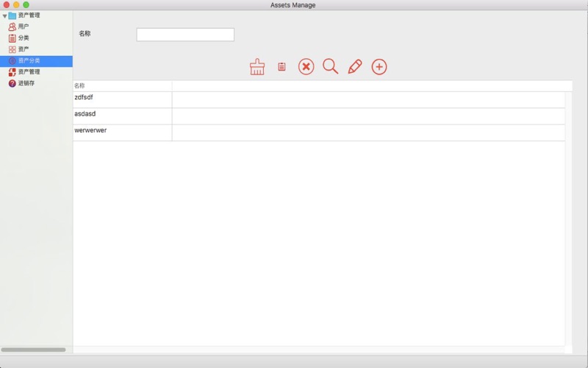This screenshot has width=588, height=368.
Task: Open 用户 in the sidebar
Action: tap(24, 26)
